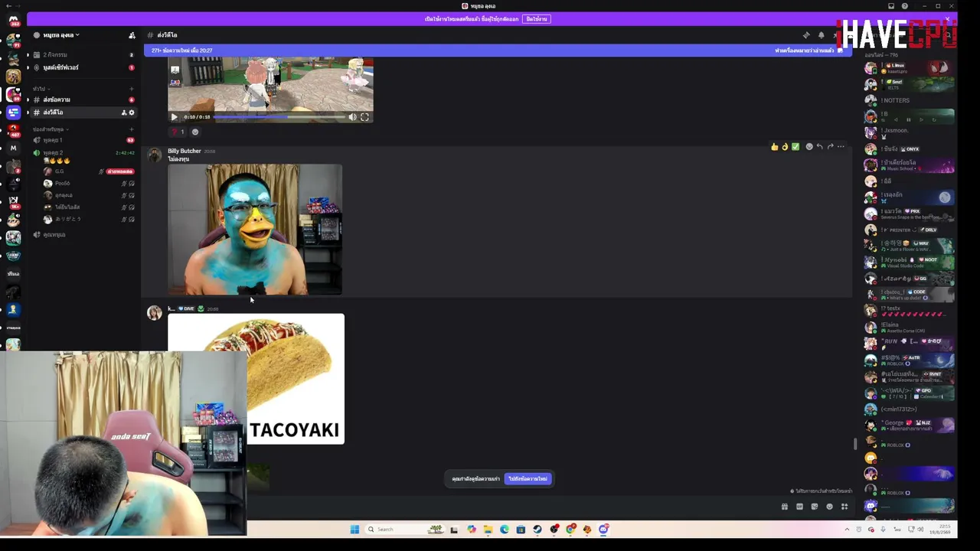Open the TACOYAKI taco image
This screenshot has width=980, height=551.
(x=256, y=379)
